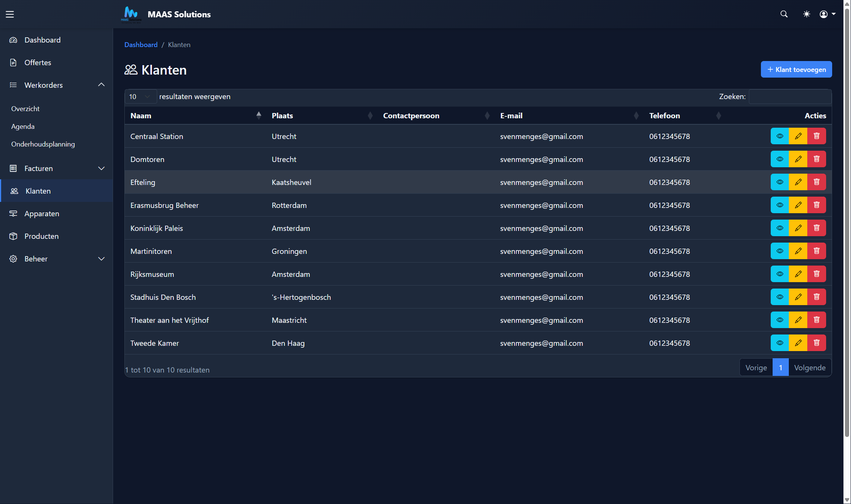851x504 pixels.
Task: Click trash icon for Tweede Kamer
Action: click(816, 343)
